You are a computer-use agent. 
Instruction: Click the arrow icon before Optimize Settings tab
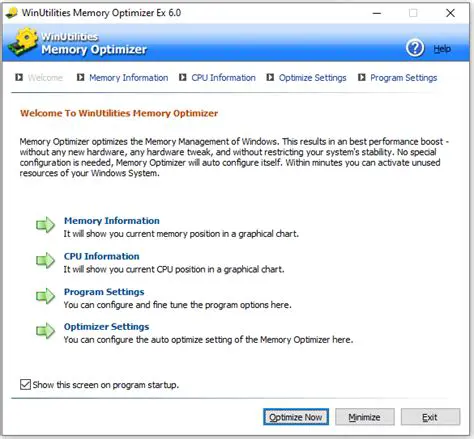(x=270, y=77)
